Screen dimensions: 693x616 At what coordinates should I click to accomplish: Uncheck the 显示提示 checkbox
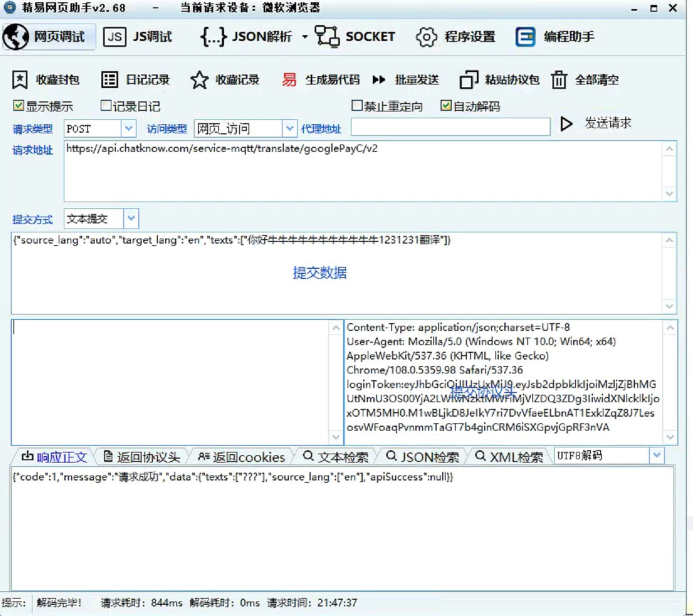pos(18,106)
